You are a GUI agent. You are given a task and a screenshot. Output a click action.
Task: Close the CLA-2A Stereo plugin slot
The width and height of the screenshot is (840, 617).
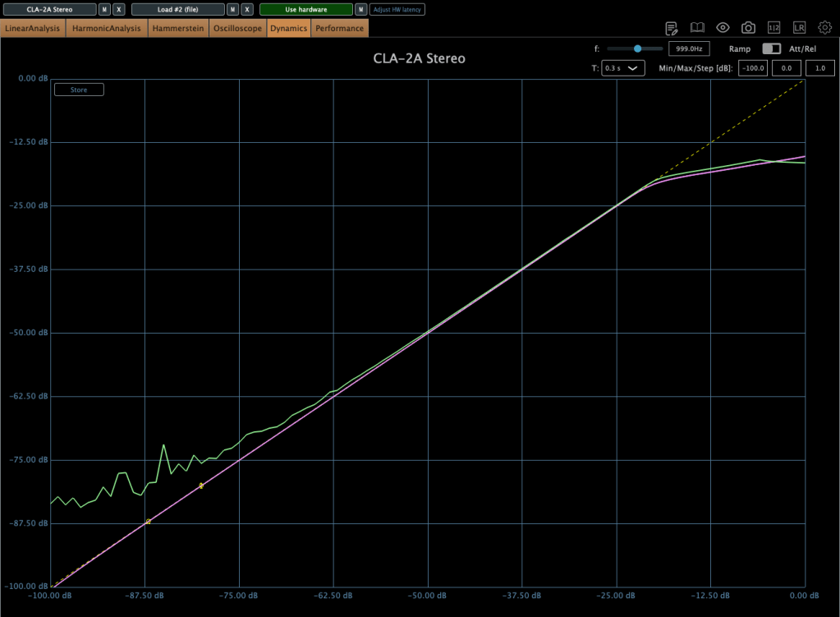pos(119,10)
